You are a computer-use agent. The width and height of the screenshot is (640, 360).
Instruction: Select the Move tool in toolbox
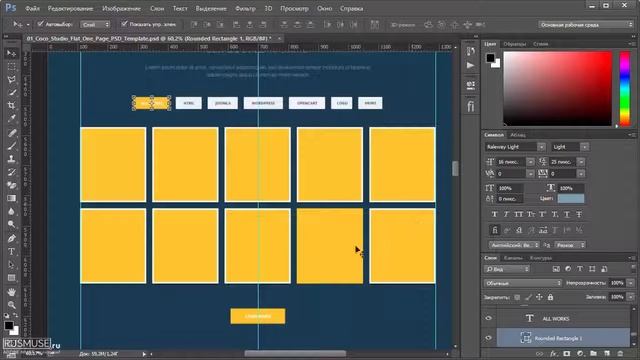click(x=11, y=53)
